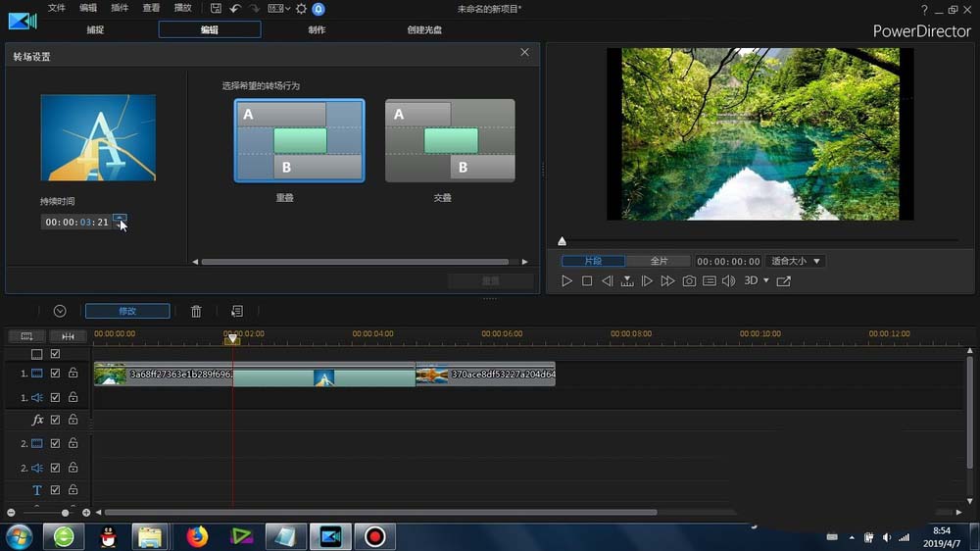Screen dimensions: 980x551
Task: Expand the 3D mode dropdown arrow
Action: (x=765, y=281)
